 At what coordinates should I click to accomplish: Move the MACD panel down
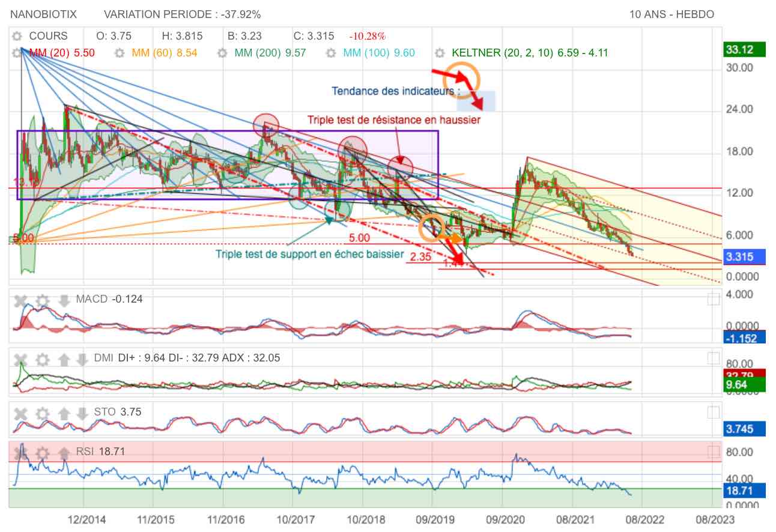pos(64,300)
